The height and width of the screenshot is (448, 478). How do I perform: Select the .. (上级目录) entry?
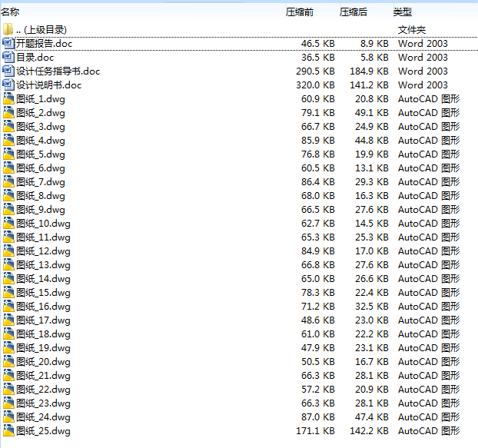[41, 30]
